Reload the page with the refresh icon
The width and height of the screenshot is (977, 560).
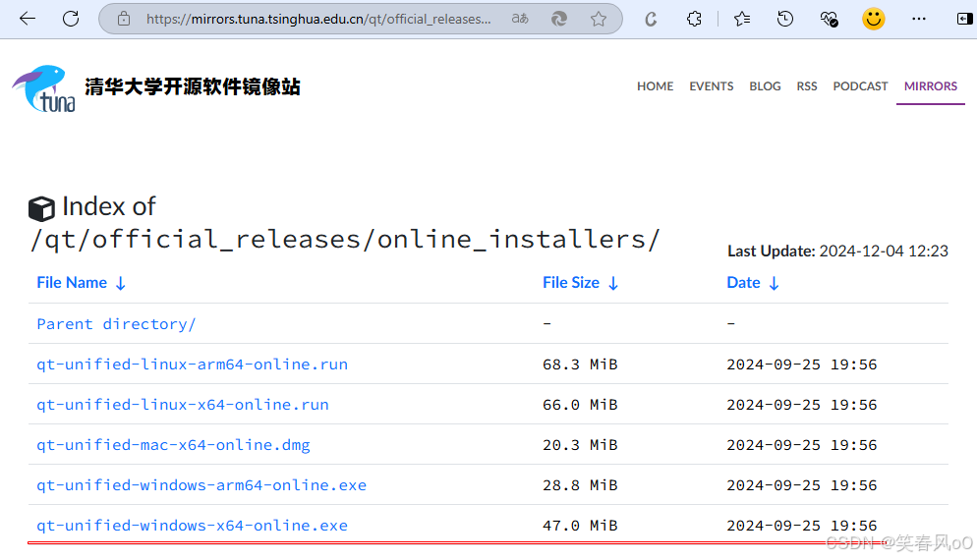point(71,19)
